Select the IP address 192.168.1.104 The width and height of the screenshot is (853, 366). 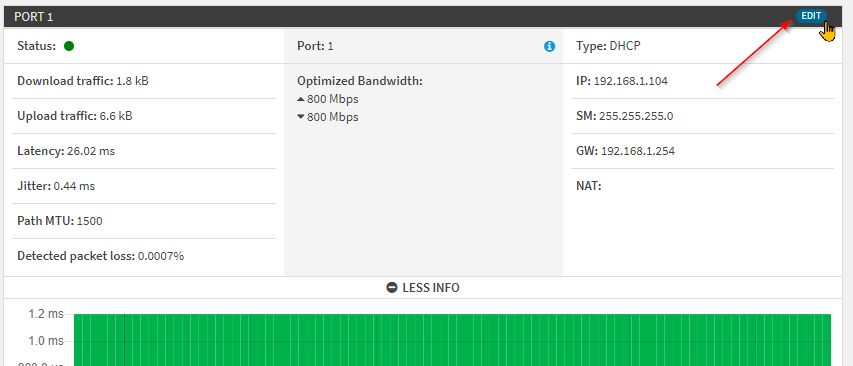pos(631,82)
